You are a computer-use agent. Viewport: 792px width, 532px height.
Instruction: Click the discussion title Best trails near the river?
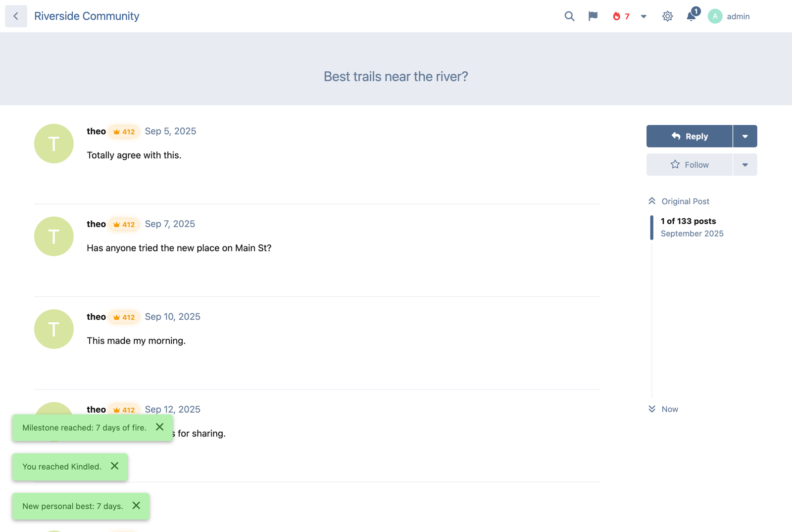pyautogui.click(x=396, y=77)
